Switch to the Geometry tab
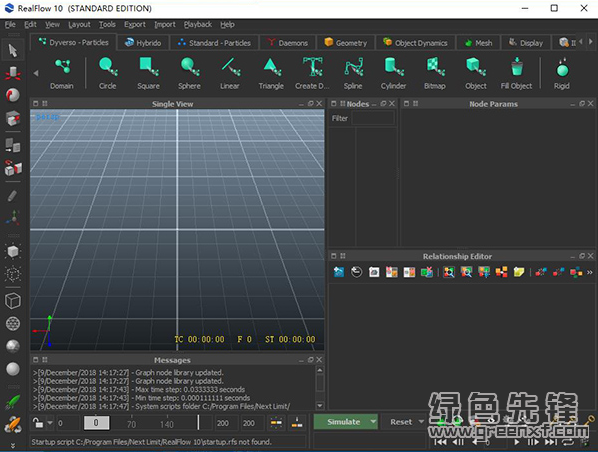 click(346, 43)
